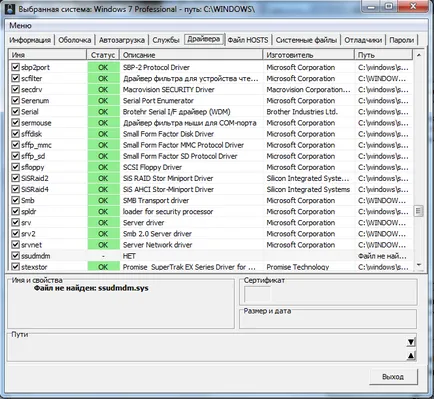434x399 pixels.
Task: Click the OK status cell of sermouse
Action: [x=103, y=123]
